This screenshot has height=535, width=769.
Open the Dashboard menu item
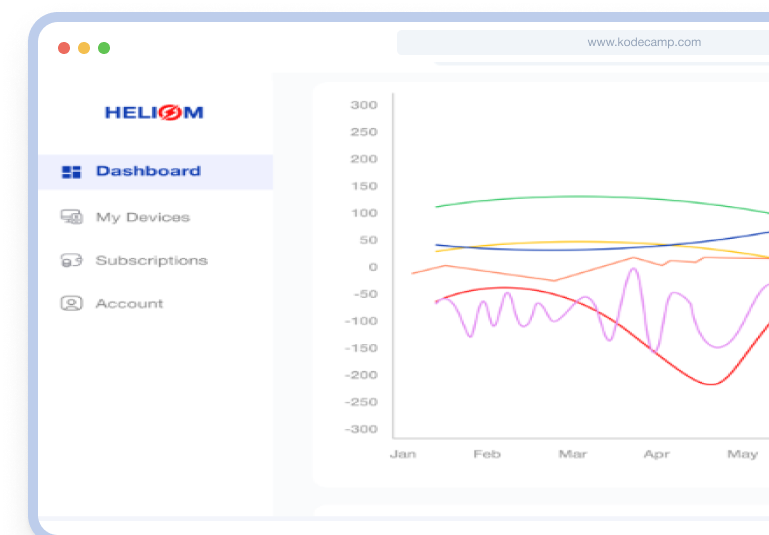tap(148, 171)
